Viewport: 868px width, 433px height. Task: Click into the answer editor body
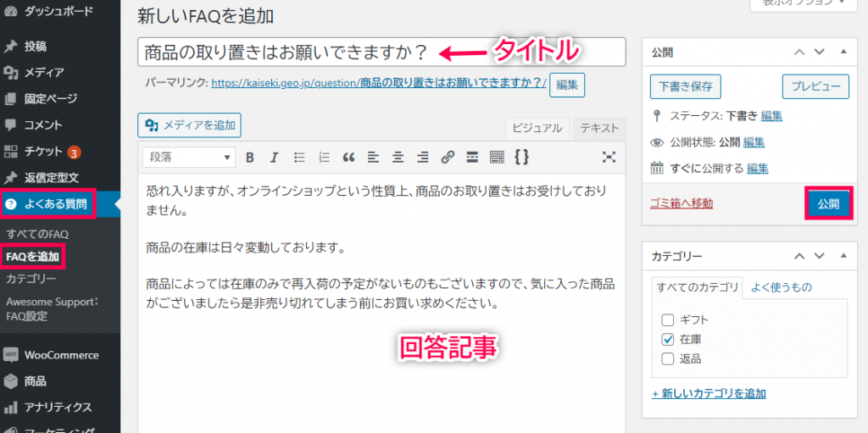[381, 304]
